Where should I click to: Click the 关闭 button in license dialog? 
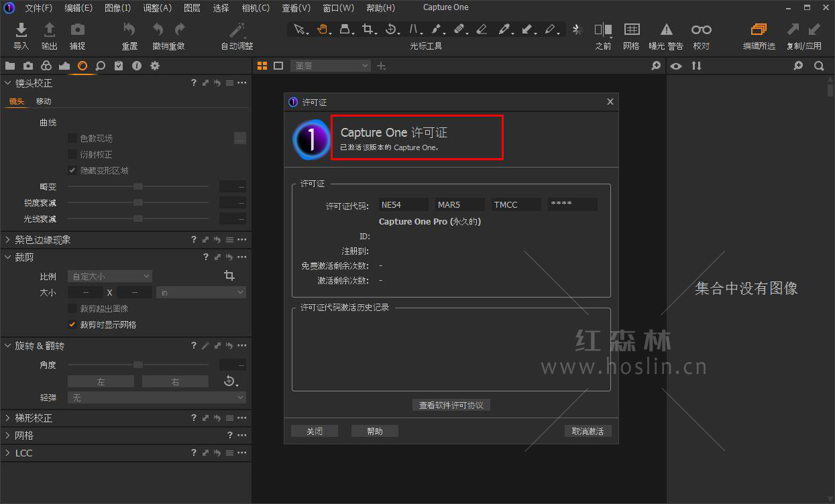click(315, 432)
